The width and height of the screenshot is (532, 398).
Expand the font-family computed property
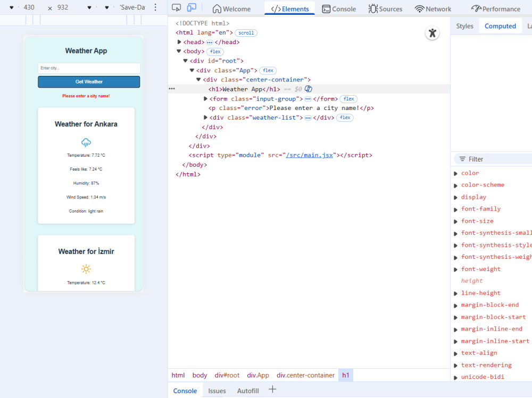pos(456,209)
